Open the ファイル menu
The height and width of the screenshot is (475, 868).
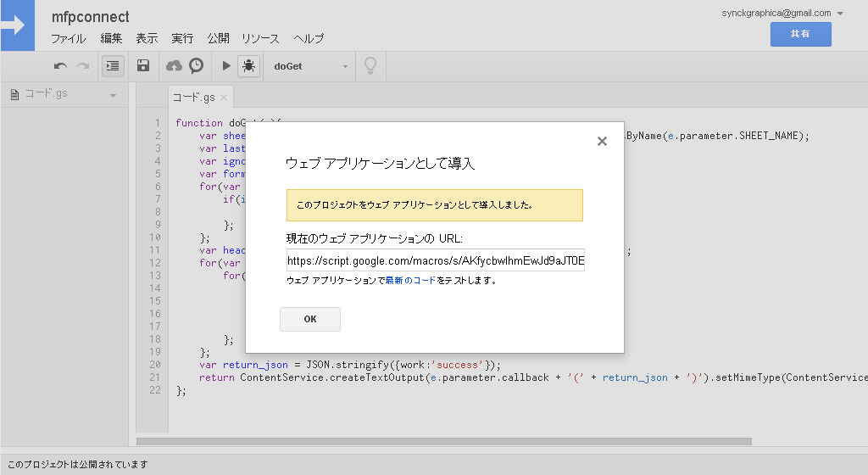68,39
